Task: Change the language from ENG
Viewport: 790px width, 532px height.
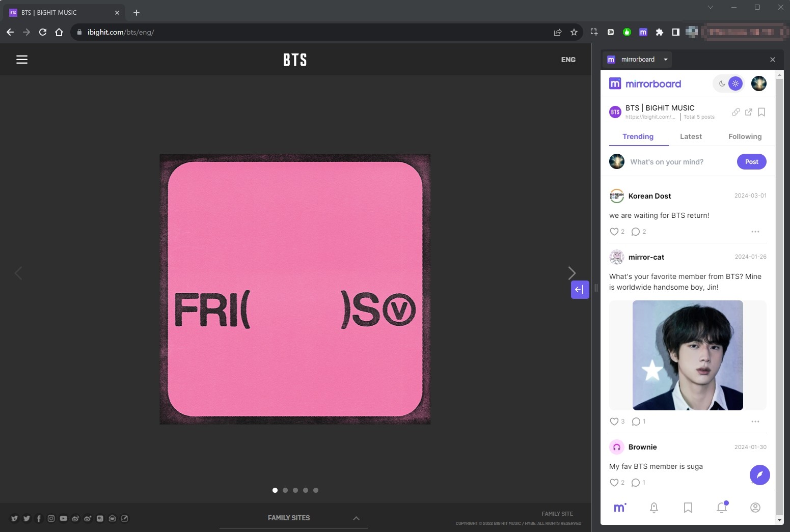Action: coord(568,60)
